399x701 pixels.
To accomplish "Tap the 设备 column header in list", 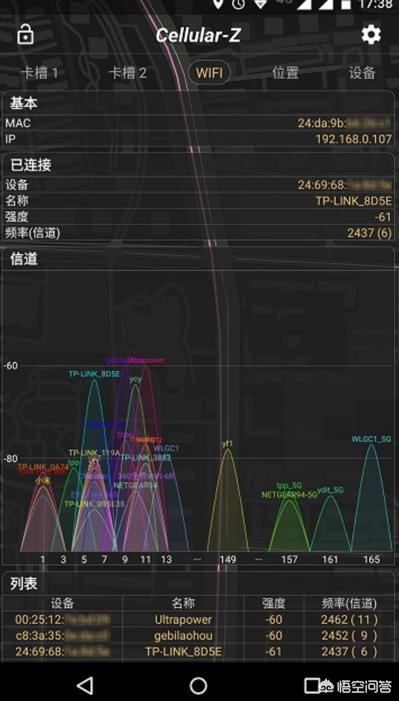I will coord(62,604).
